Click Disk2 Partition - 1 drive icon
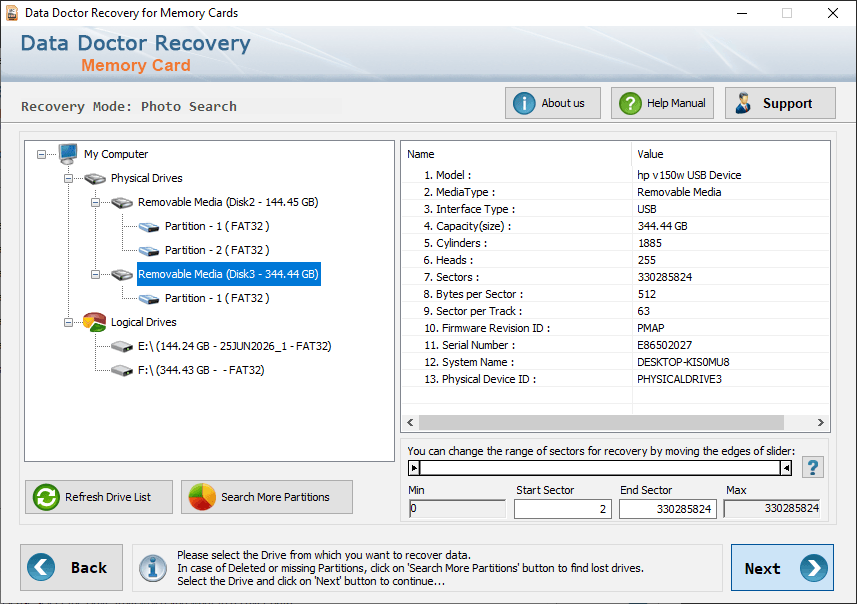 [x=149, y=226]
